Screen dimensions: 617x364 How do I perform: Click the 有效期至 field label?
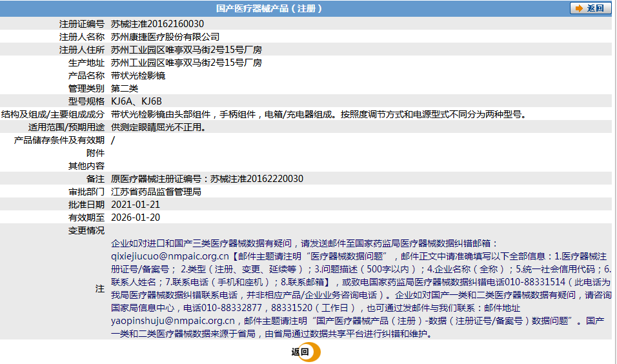tap(86, 217)
